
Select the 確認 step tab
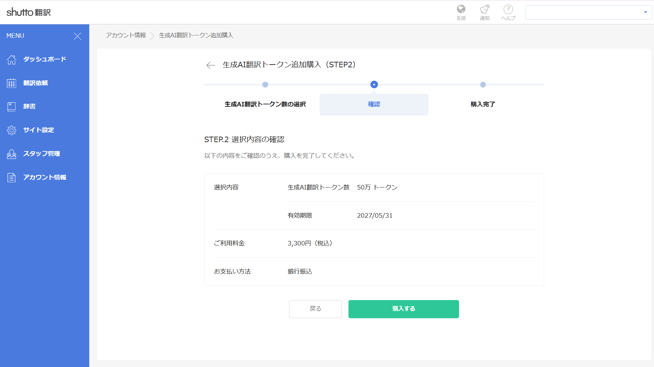[374, 104]
